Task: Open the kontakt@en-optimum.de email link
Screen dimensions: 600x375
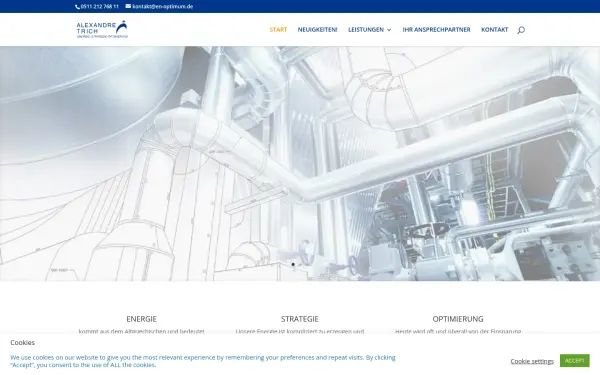Action: (x=162, y=7)
